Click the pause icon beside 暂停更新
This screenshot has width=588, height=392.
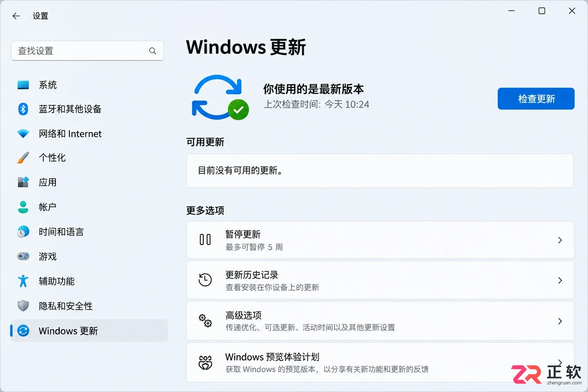point(205,240)
